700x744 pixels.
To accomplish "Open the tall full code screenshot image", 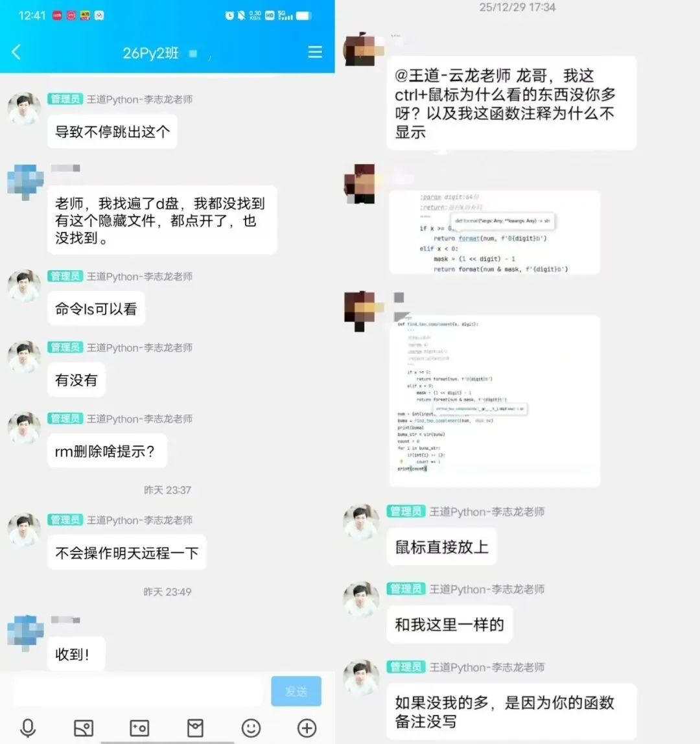I will 495,401.
